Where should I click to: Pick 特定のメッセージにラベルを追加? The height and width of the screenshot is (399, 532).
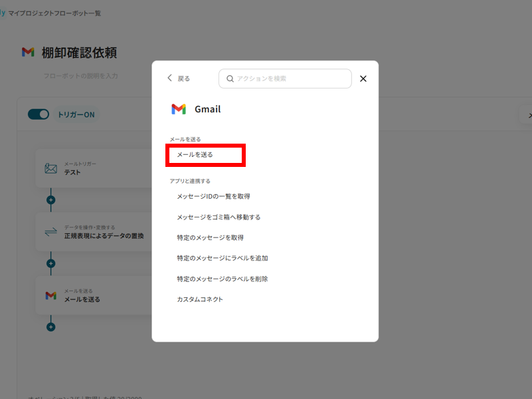[222, 258]
